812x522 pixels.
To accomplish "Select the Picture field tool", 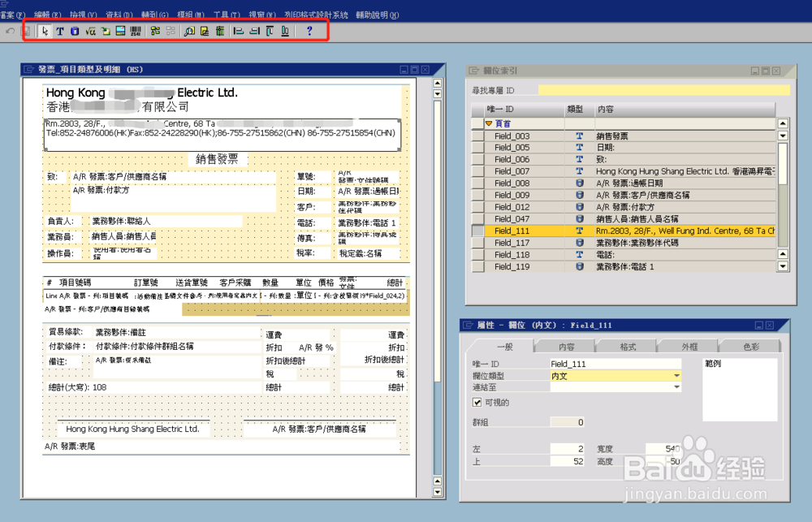I will (119, 31).
